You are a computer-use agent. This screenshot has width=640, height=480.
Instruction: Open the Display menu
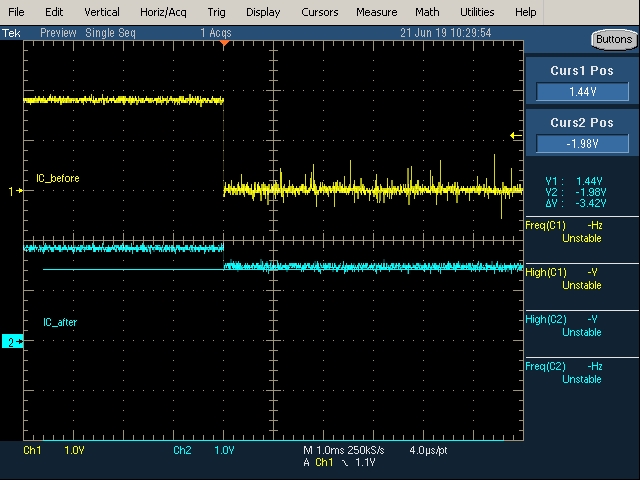(263, 12)
